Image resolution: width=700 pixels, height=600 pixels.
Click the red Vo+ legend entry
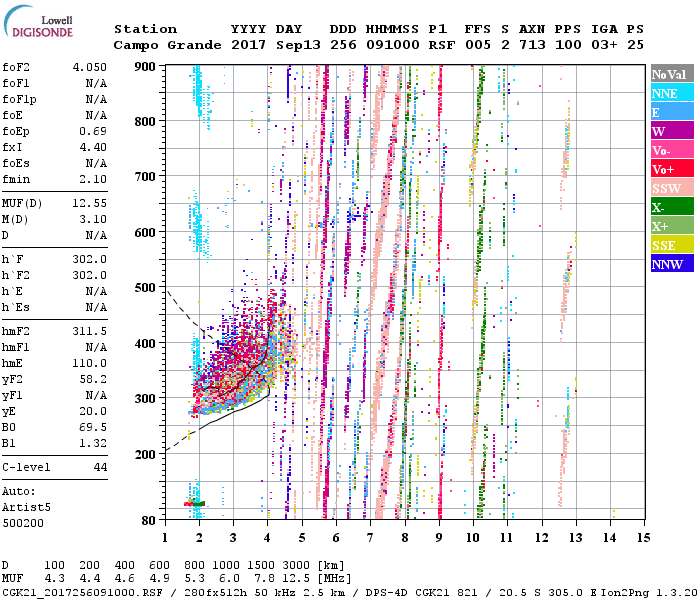[x=670, y=169]
